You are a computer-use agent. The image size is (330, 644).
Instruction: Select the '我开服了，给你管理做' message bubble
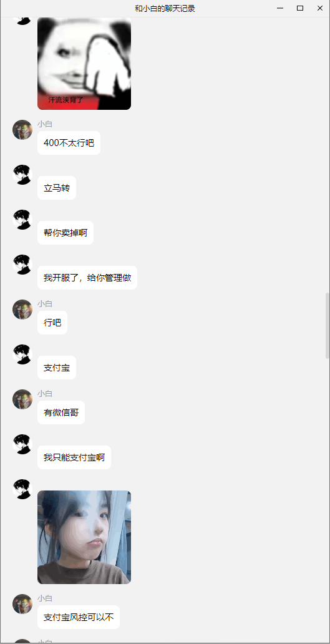click(87, 278)
